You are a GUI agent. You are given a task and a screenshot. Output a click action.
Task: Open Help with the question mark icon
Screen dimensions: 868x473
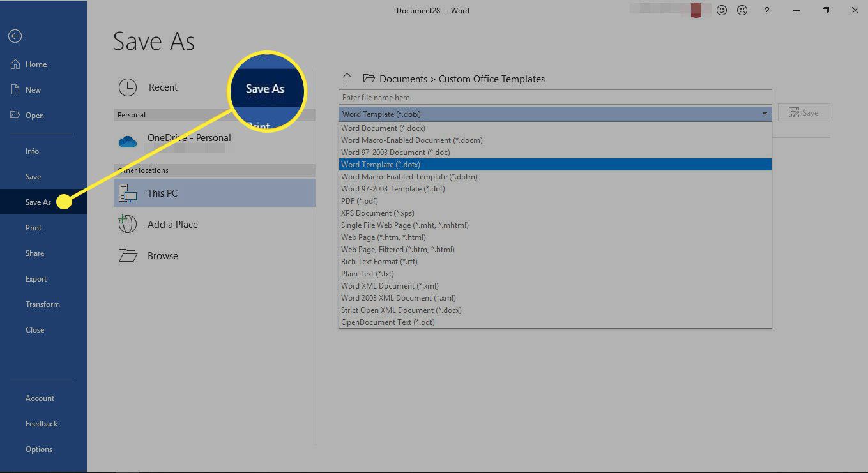tap(767, 10)
